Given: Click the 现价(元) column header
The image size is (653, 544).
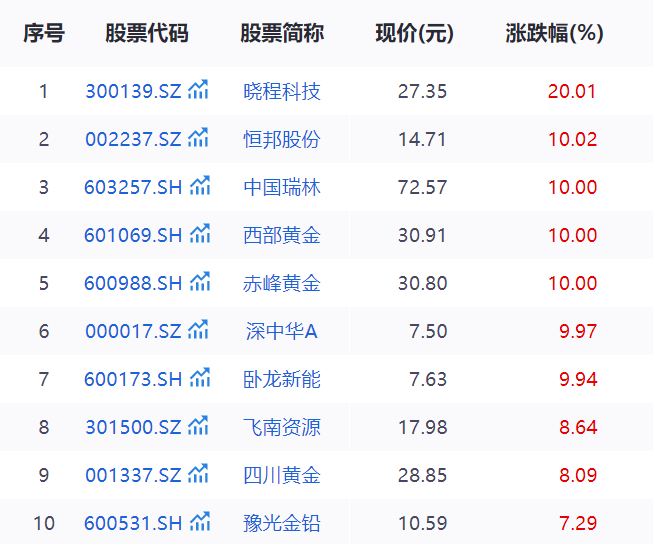Looking at the screenshot, I should [x=414, y=33].
